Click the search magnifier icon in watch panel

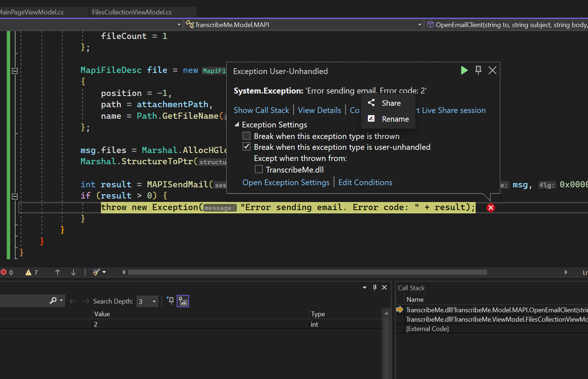[x=53, y=300]
